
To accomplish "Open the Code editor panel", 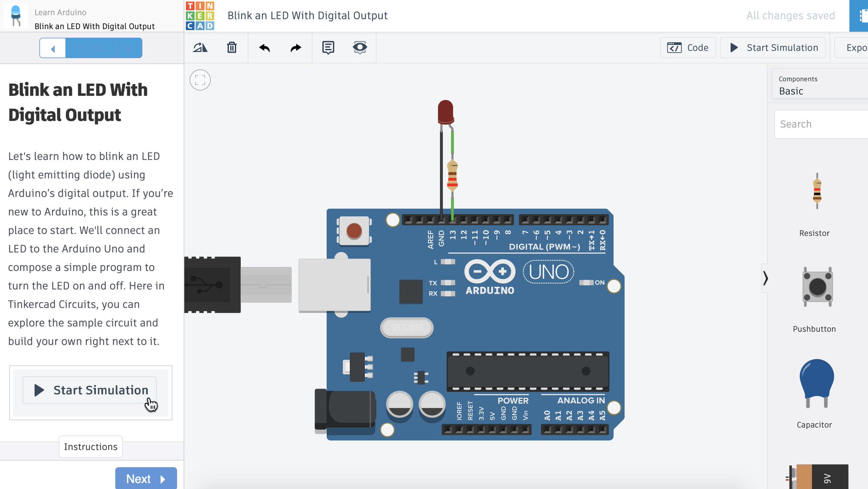I will point(688,48).
